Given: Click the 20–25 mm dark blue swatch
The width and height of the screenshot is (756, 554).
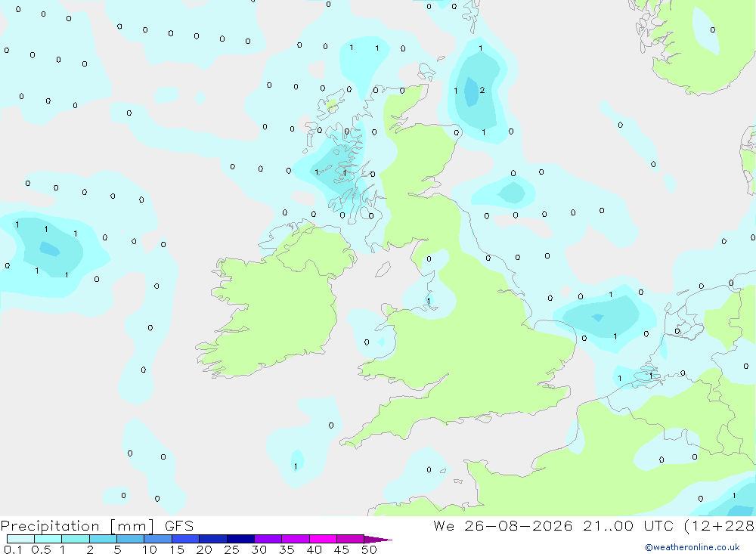Looking at the screenshot, I should point(213,539).
